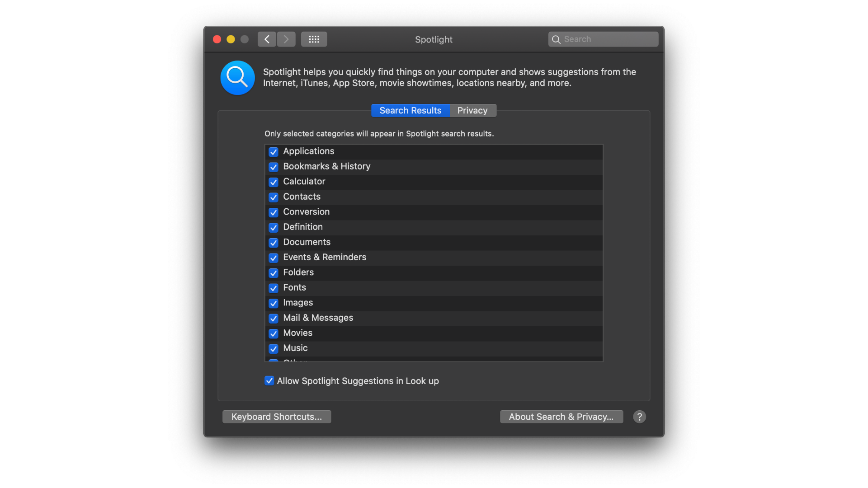Screen dimensions: 868x488
Task: Select the Events & Reminders row label
Action: (x=325, y=257)
